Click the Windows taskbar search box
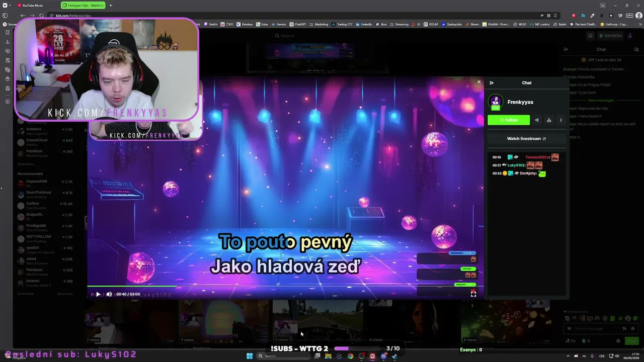Image resolution: width=644 pixels, height=362 pixels. [282, 356]
